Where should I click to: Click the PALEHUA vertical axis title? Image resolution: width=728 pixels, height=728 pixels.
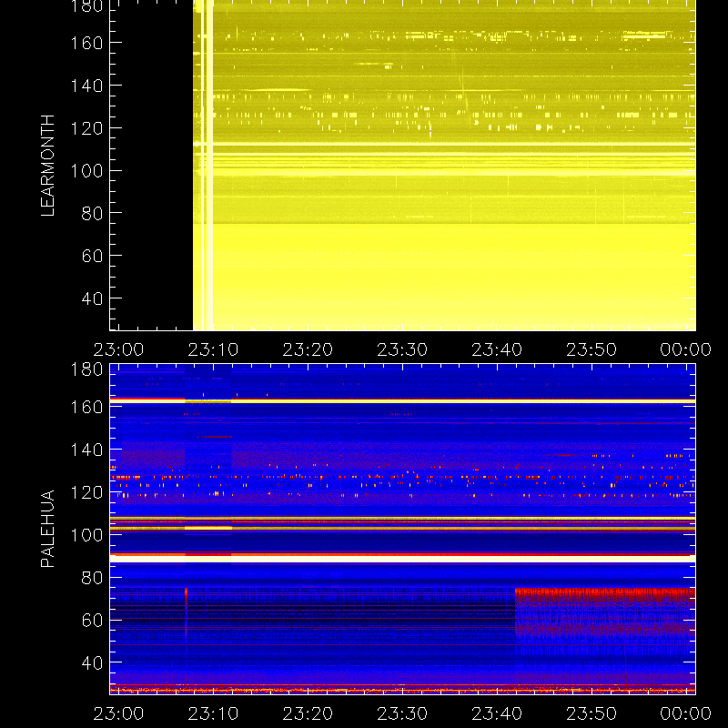[48, 529]
